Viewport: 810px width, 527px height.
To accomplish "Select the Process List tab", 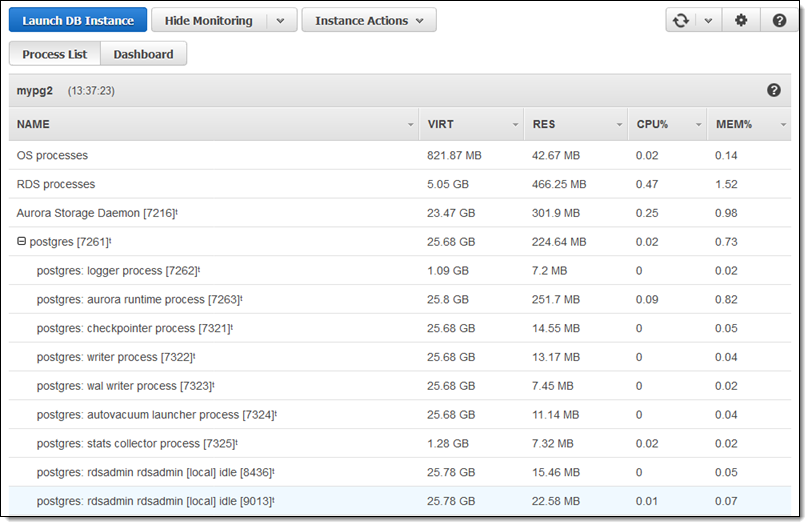I will [x=54, y=54].
